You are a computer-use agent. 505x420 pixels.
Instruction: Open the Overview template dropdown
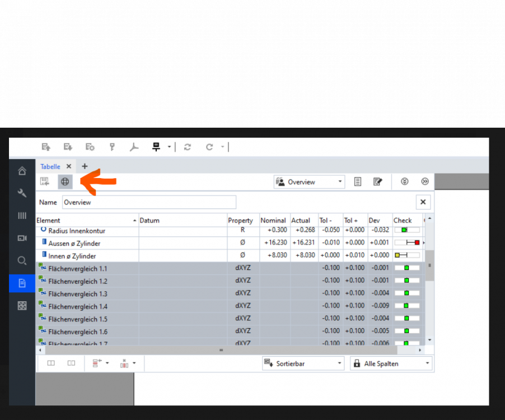[x=309, y=182]
